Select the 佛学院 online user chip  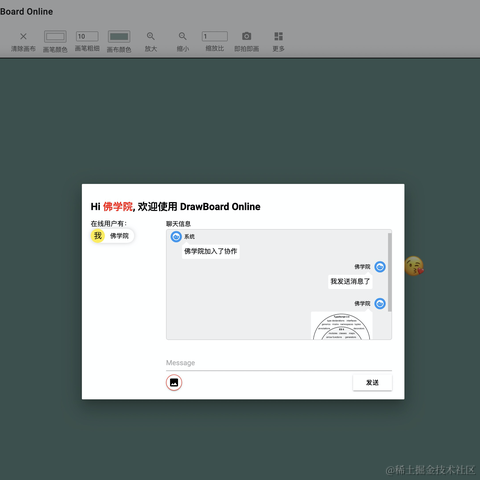112,236
